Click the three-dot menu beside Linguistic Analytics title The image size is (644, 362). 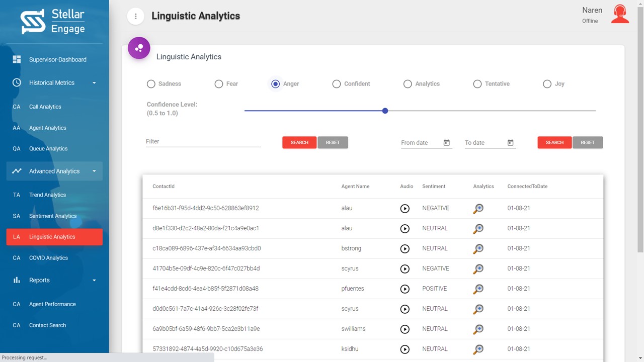pos(135,16)
